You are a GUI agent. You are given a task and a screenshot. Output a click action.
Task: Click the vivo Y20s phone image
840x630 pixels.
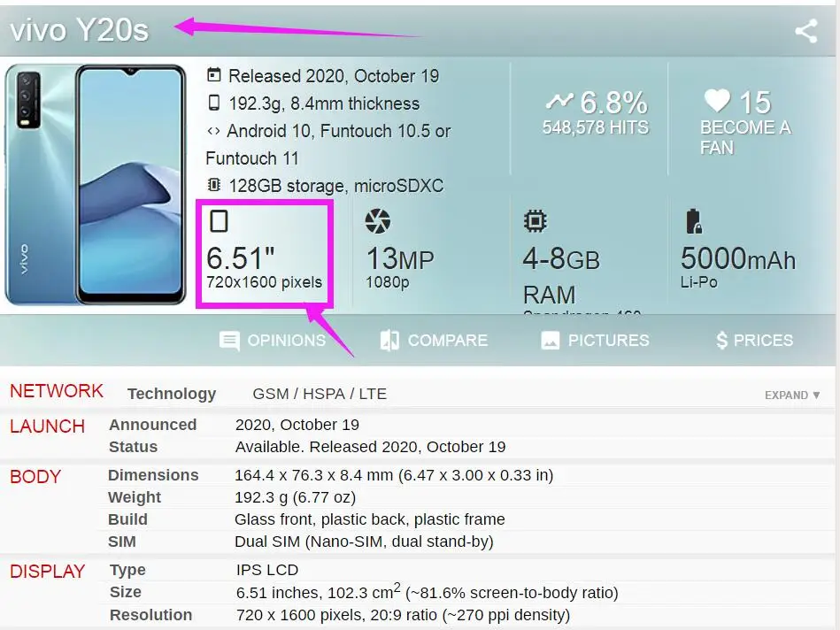96,185
